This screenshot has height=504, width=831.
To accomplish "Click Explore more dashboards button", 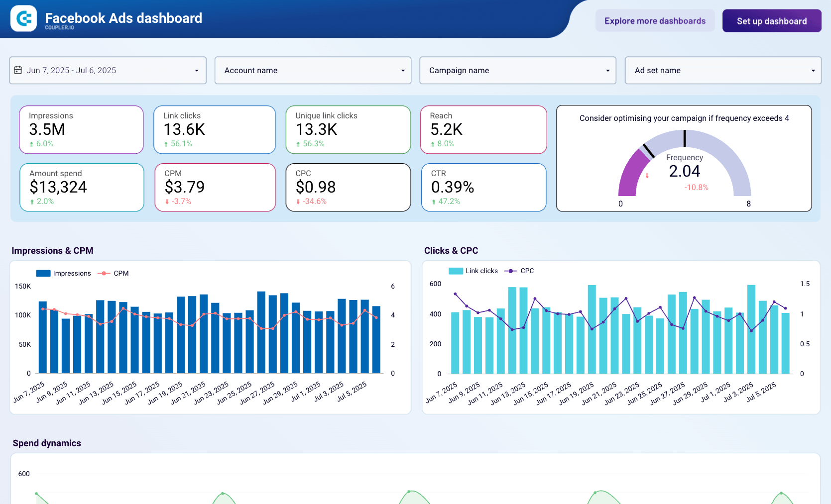I will [655, 21].
